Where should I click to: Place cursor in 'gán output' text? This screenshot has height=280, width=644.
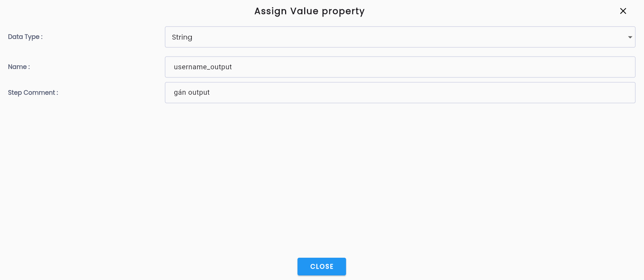192,93
